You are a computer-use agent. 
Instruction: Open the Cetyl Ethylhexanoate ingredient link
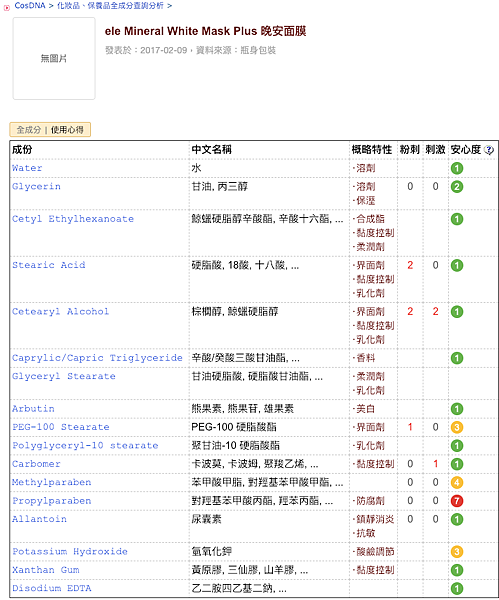pyautogui.click(x=73, y=219)
